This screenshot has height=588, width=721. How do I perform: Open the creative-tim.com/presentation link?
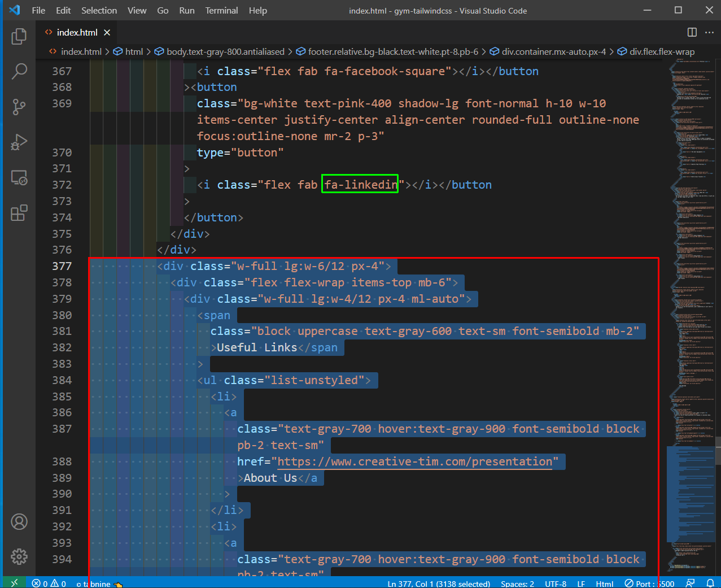pyautogui.click(x=414, y=461)
